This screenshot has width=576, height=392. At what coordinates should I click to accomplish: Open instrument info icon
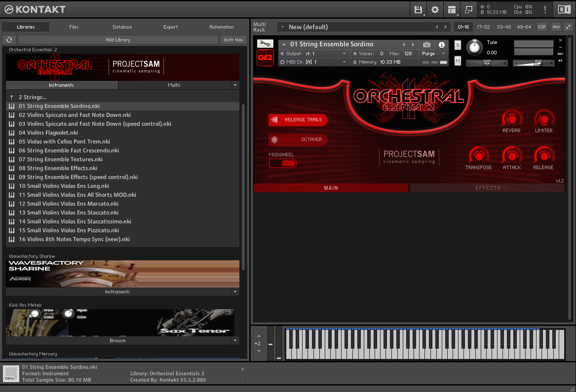tap(442, 44)
